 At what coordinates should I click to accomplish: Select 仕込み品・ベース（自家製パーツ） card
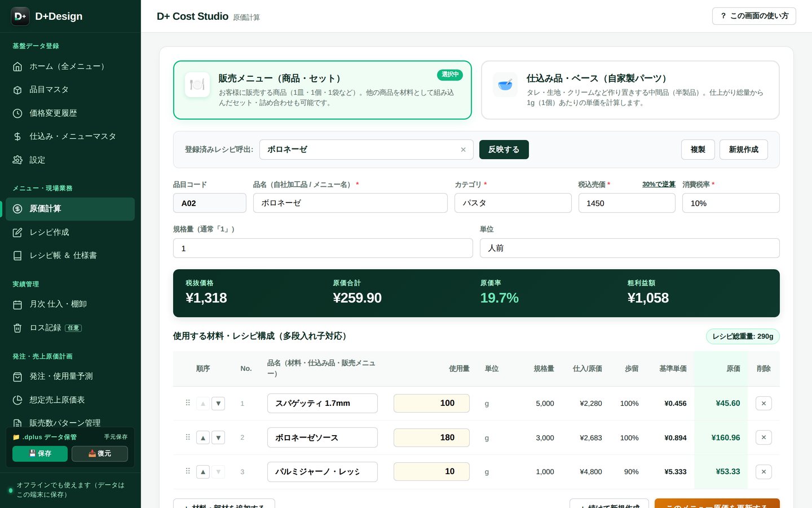(x=630, y=90)
